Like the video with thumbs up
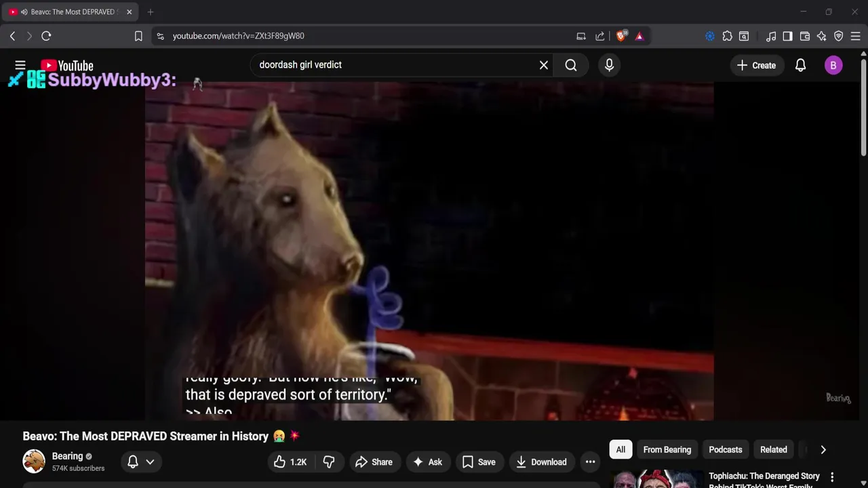Screen dimensions: 868x488 pyautogui.click(x=290, y=462)
